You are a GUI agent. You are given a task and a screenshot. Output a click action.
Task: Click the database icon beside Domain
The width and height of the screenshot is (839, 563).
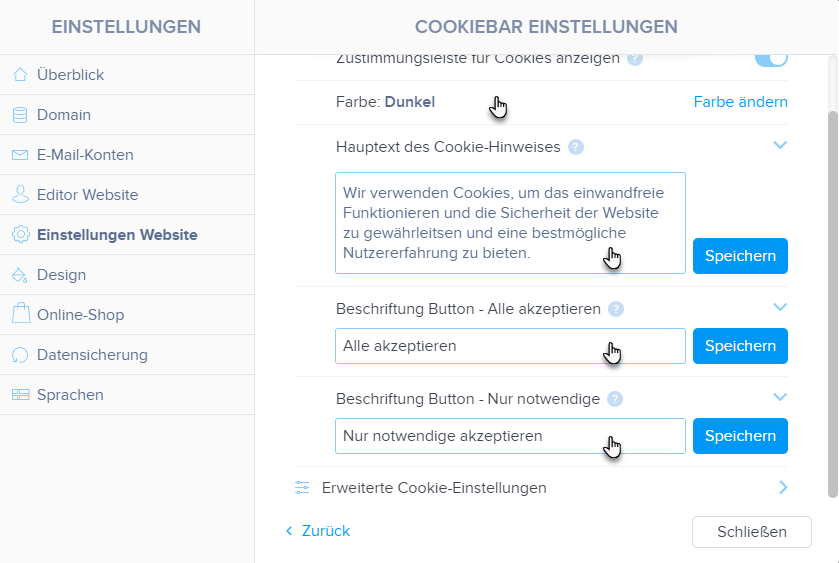pyautogui.click(x=20, y=115)
